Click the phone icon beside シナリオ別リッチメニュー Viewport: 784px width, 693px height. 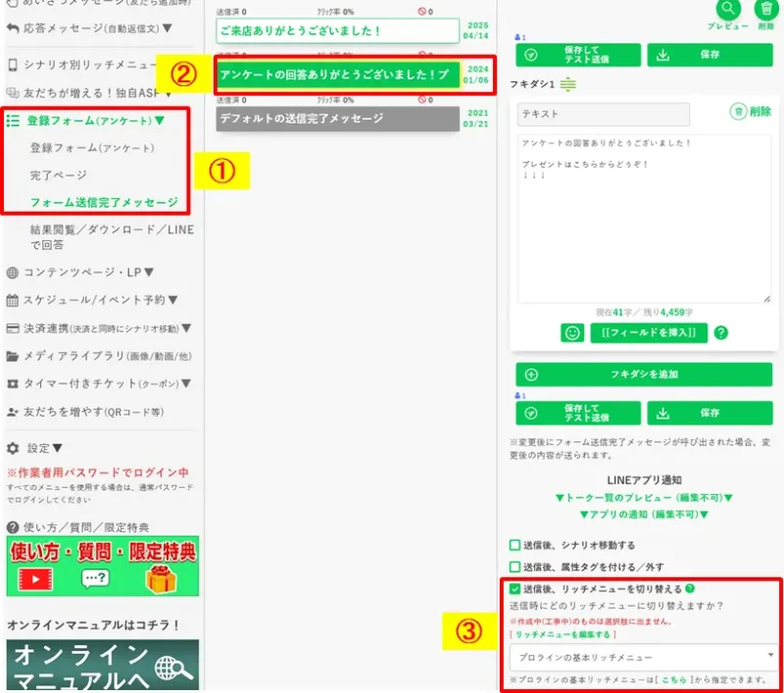click(11, 68)
